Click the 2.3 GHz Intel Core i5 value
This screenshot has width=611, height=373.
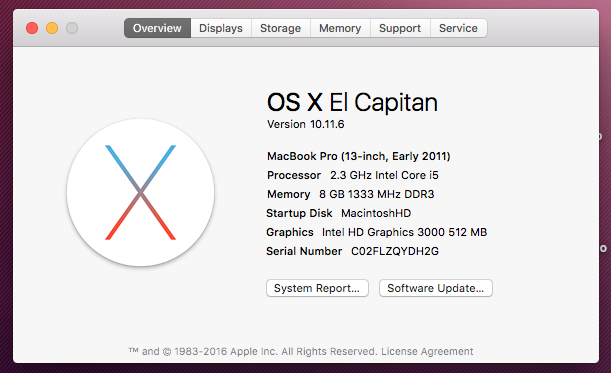(x=384, y=175)
